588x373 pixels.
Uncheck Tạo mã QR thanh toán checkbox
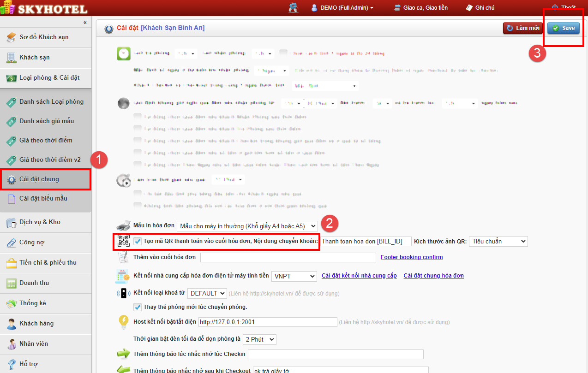[138, 241]
